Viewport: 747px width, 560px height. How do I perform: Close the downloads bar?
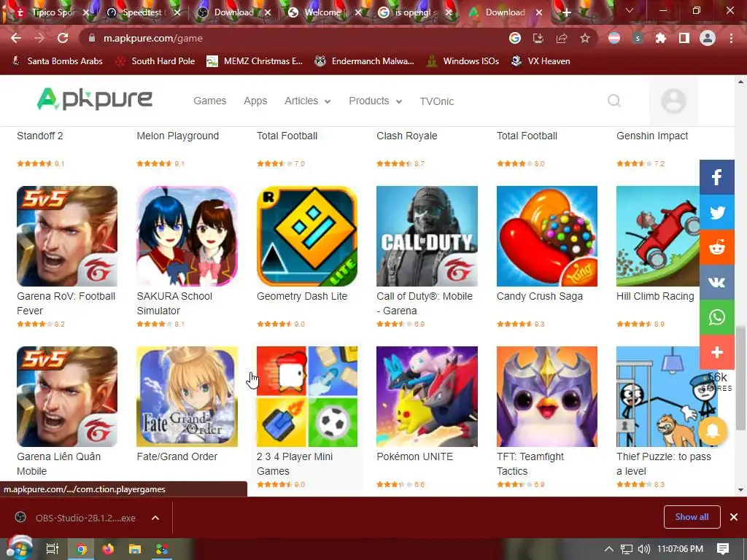pos(734,517)
